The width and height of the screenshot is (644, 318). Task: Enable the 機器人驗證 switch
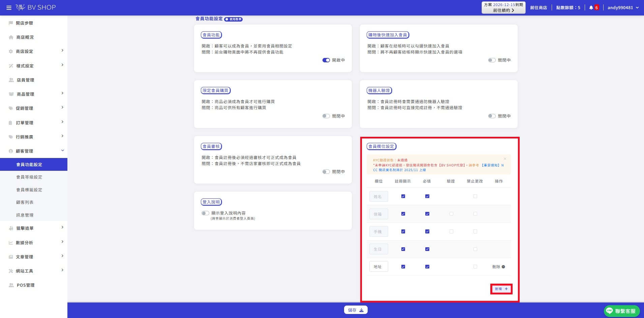(x=492, y=116)
